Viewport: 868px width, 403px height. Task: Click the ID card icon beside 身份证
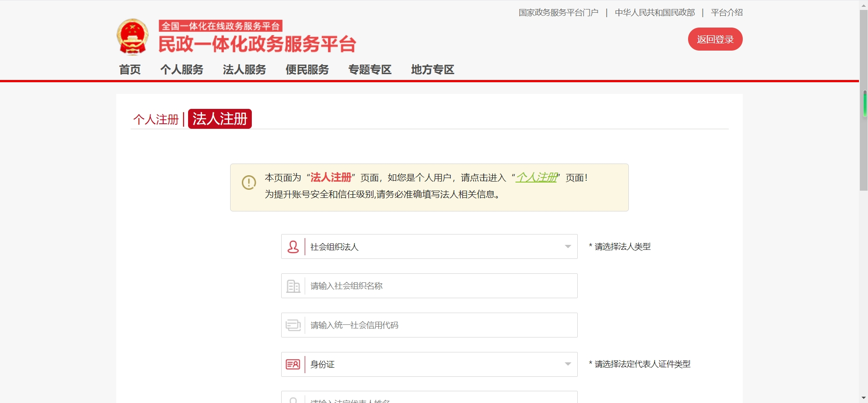point(293,364)
